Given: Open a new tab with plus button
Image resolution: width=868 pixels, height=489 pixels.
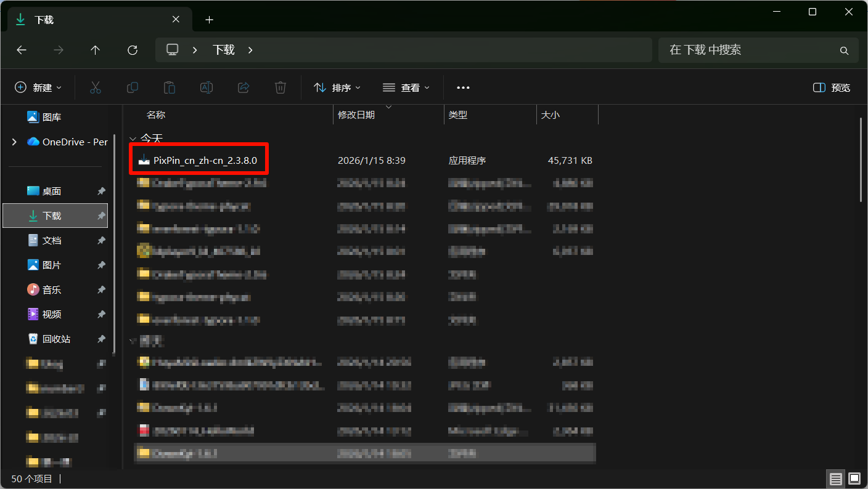Looking at the screenshot, I should (x=209, y=20).
